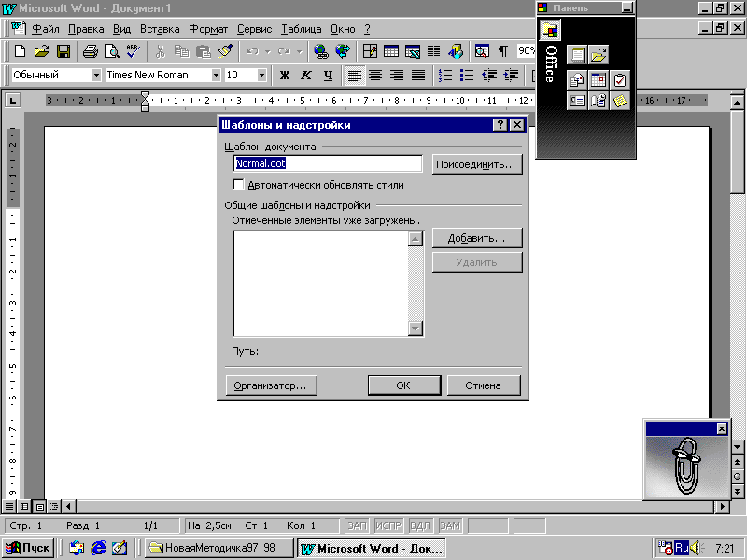
Task: Open the Пуск start button
Action: pos(28,548)
